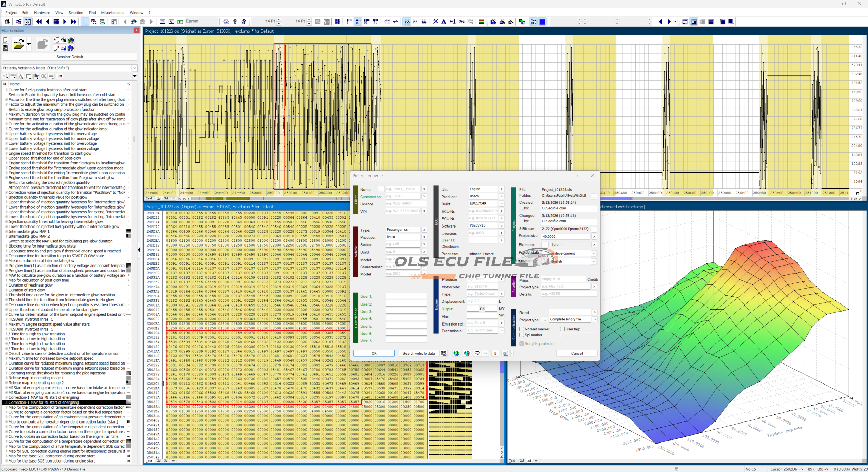The height and width of the screenshot is (472, 868).
Task: Click the fast-forward double arrow icon
Action: 73,22
